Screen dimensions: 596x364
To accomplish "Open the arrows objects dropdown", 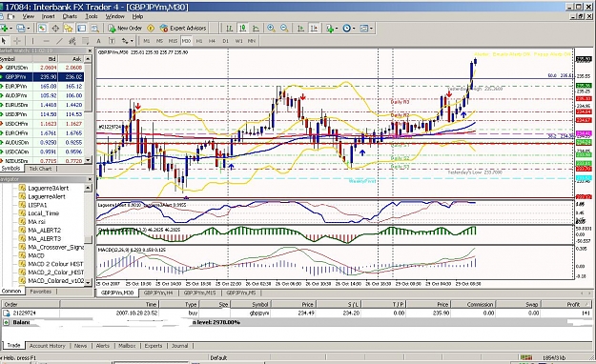I will pyautogui.click(x=128, y=41).
